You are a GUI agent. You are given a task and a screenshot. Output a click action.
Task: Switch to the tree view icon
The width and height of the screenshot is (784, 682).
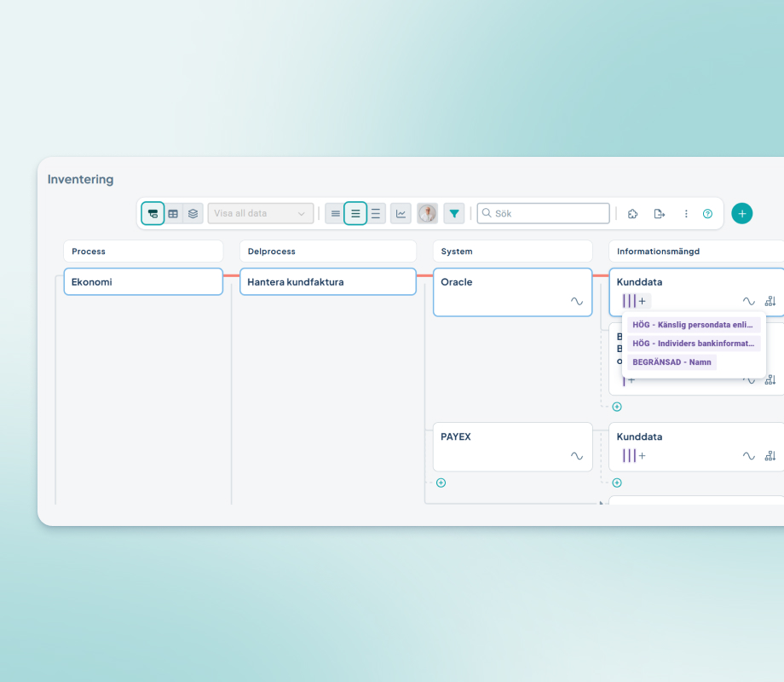click(x=153, y=213)
